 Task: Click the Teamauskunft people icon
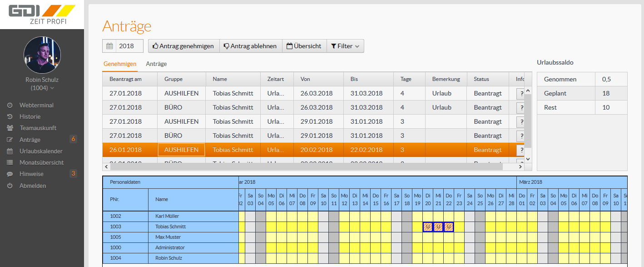click(10, 128)
